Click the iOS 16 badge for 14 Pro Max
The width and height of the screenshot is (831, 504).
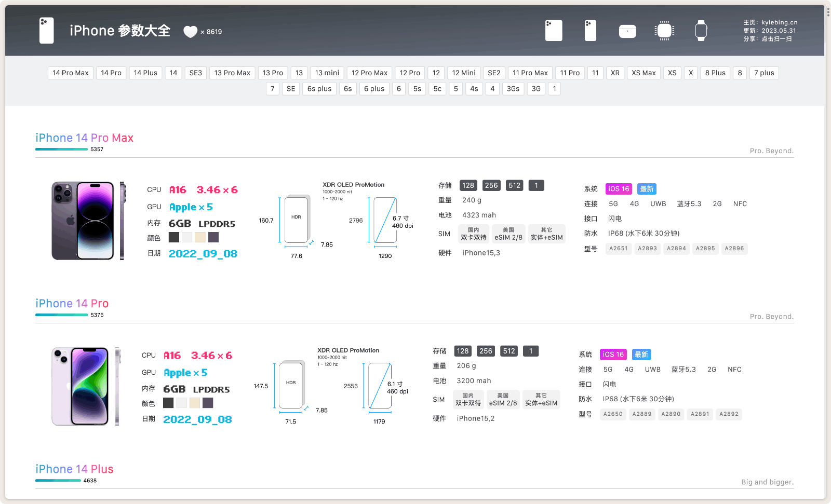(x=619, y=189)
